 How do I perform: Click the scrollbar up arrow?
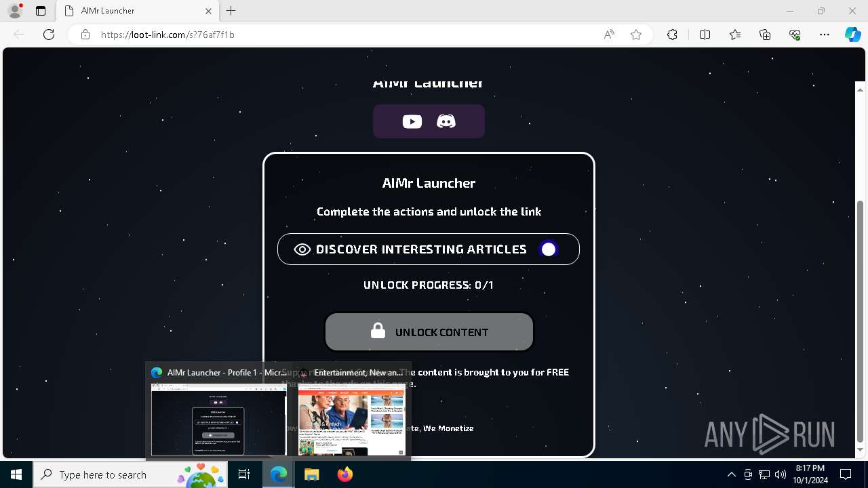(x=861, y=89)
